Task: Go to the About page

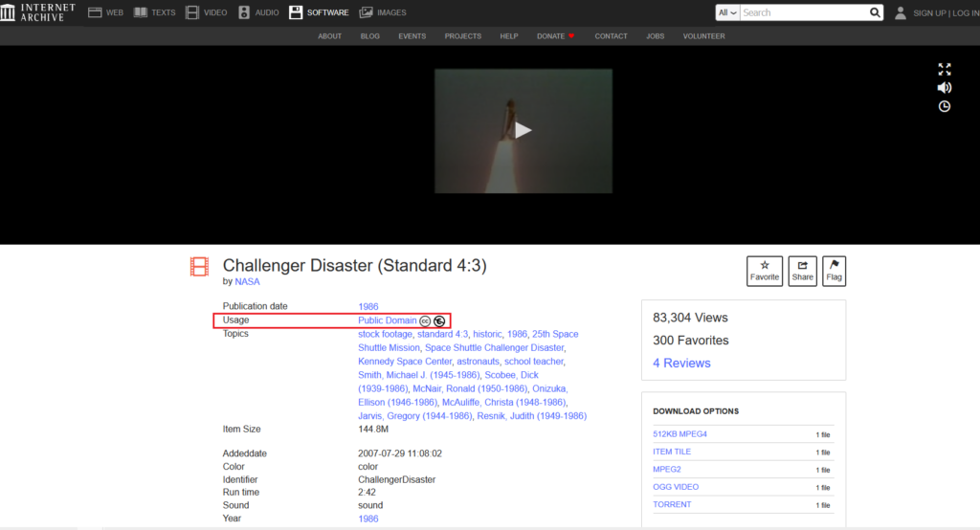Action: (329, 36)
